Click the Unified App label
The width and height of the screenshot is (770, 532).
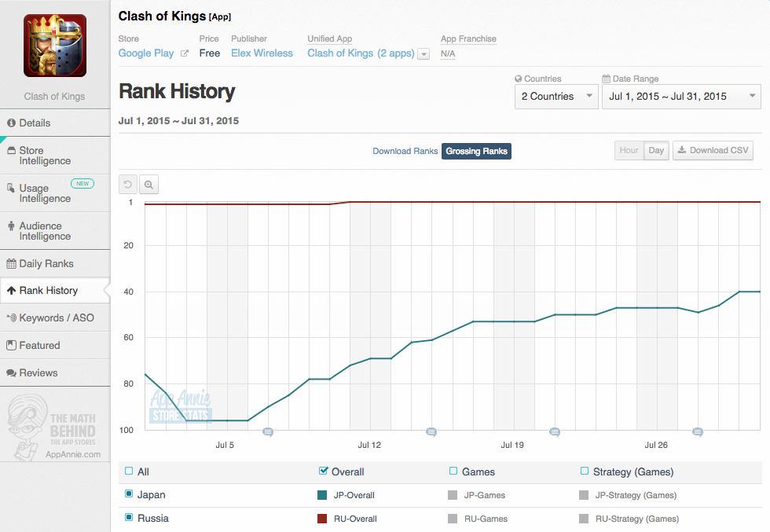(329, 39)
